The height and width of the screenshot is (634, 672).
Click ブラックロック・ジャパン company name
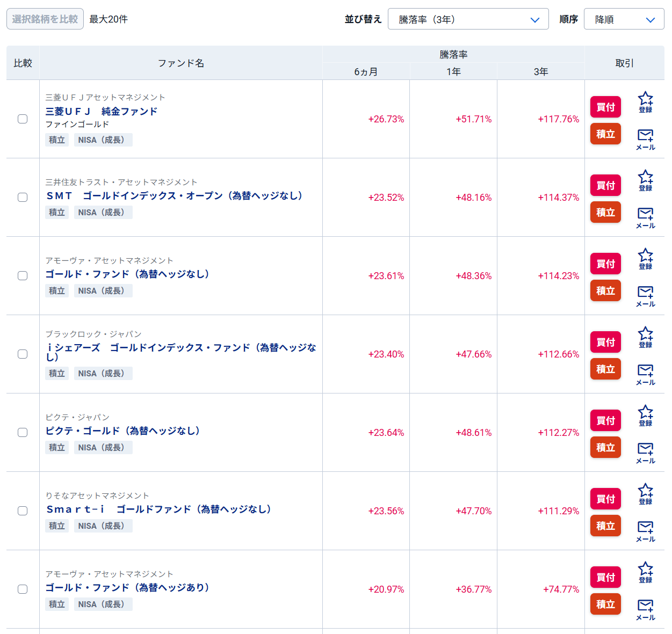point(93,334)
